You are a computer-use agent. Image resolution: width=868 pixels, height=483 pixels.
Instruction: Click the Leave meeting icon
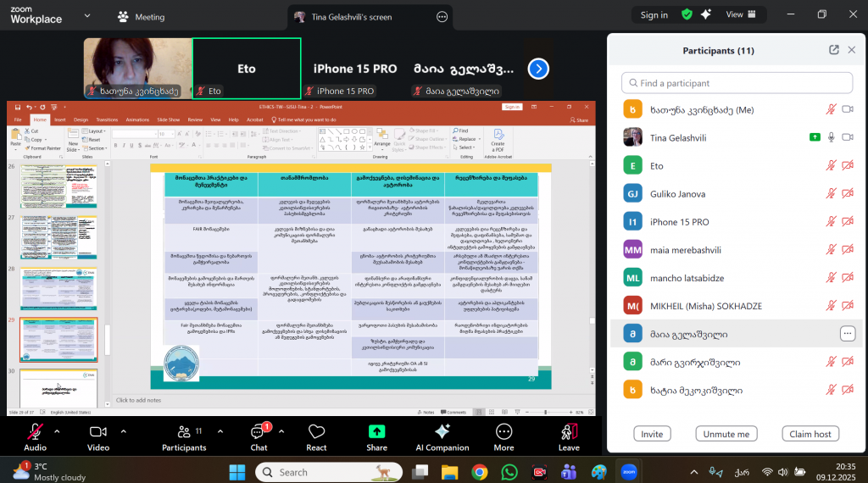point(569,432)
